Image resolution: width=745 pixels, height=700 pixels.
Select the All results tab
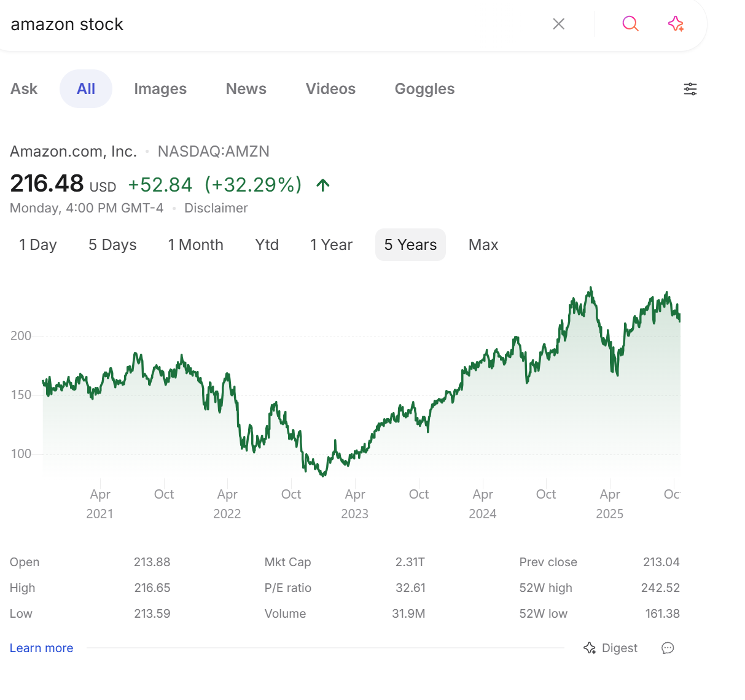point(86,89)
